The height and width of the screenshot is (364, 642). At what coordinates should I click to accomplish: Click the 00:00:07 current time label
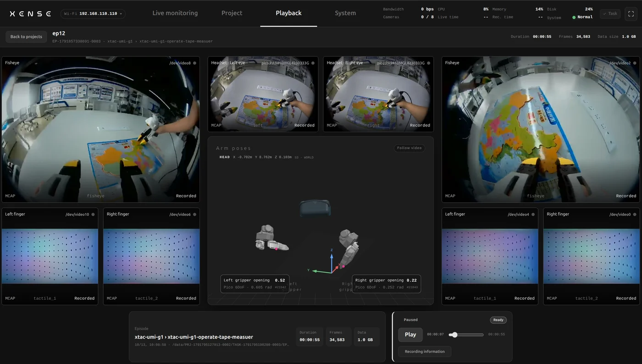[436, 335]
